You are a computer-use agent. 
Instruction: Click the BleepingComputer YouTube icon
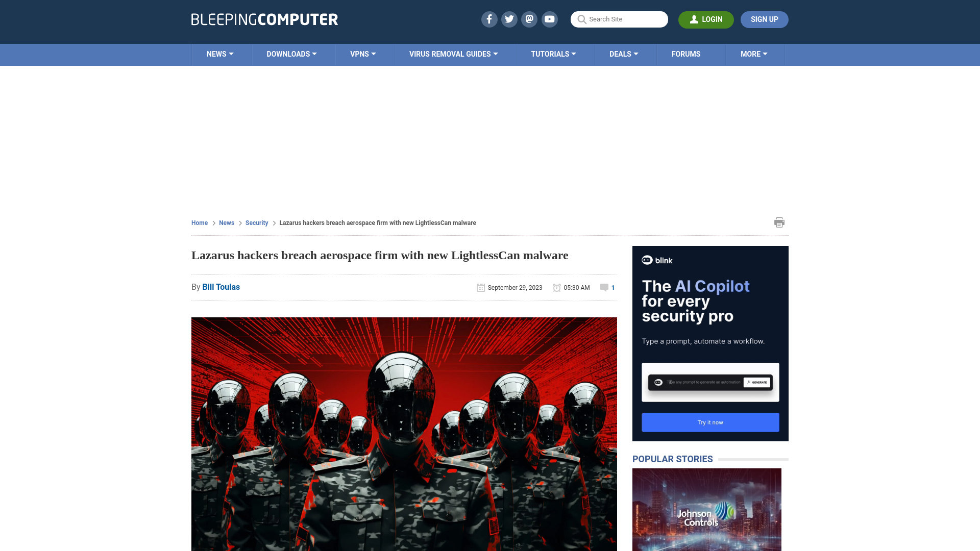550,19
